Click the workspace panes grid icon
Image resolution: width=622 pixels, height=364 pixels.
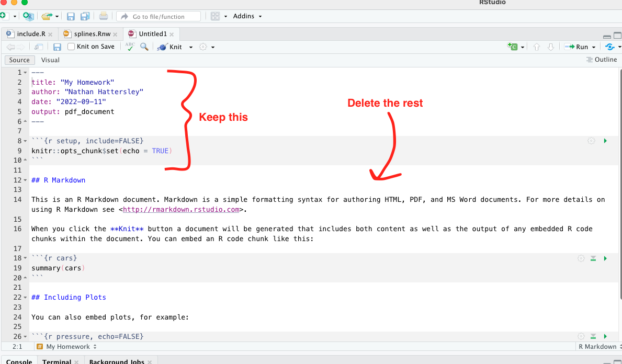pyautogui.click(x=215, y=16)
